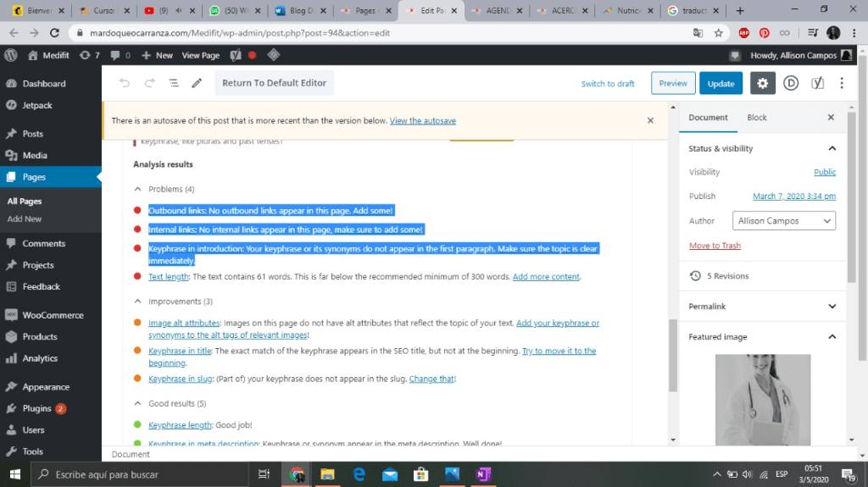Click the blue Update button

coord(721,84)
